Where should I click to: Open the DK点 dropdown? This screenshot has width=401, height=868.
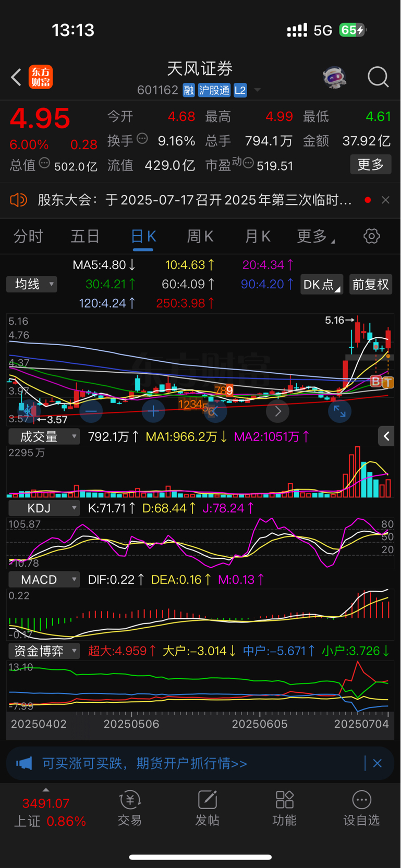[x=322, y=284]
